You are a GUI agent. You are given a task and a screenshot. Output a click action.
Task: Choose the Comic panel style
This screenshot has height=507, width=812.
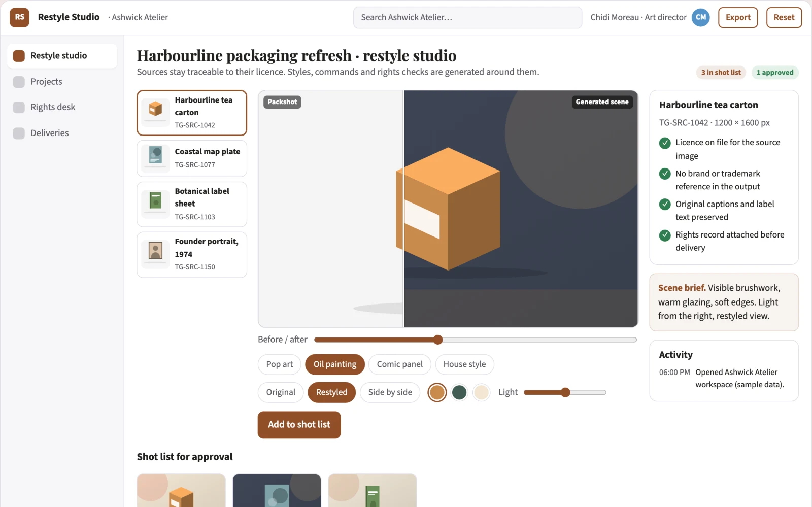(399, 364)
